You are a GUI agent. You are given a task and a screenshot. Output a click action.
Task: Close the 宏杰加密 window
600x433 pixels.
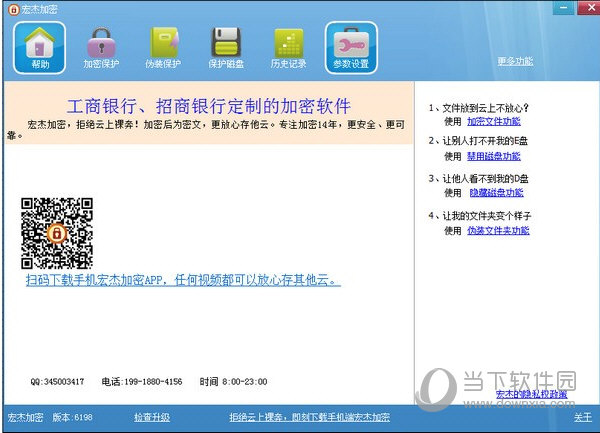tap(589, 8)
